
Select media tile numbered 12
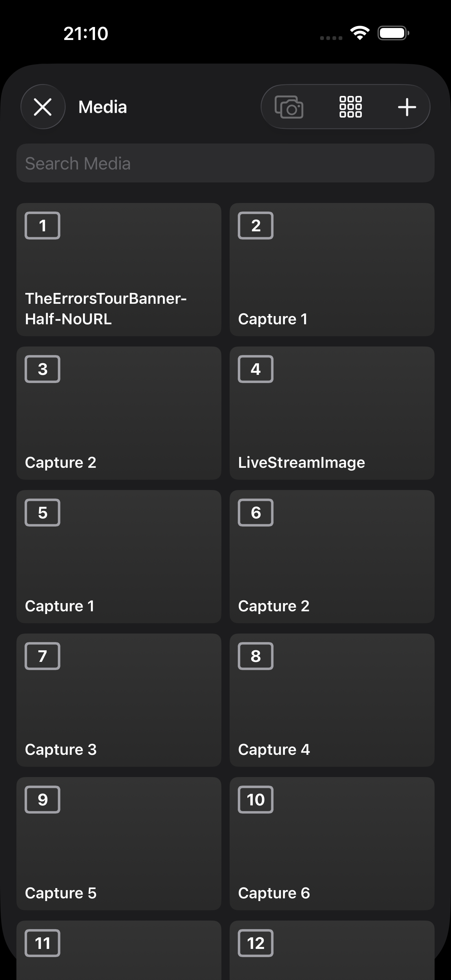(332, 955)
